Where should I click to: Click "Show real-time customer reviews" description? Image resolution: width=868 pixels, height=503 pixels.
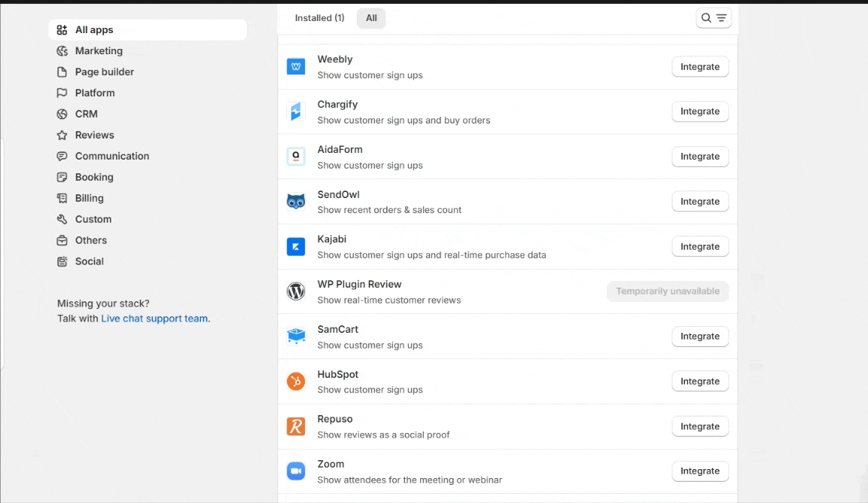(389, 300)
